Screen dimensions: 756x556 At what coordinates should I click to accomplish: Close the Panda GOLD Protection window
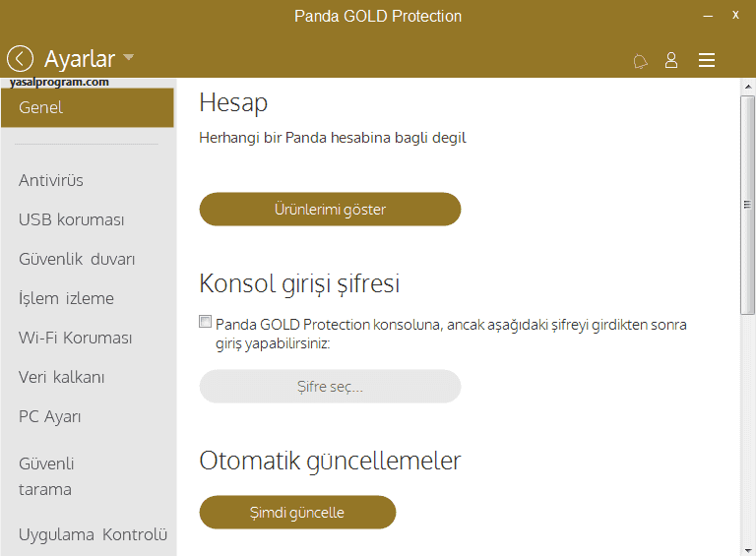pyautogui.click(x=735, y=16)
